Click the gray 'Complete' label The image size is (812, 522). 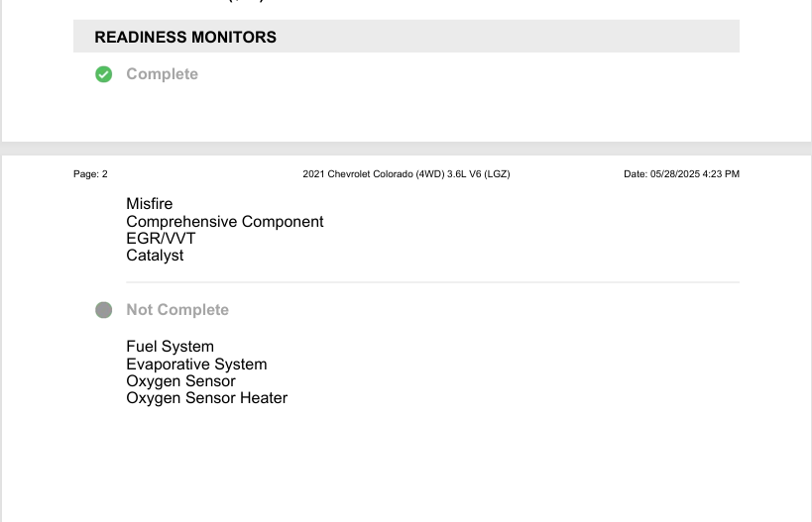(x=162, y=74)
